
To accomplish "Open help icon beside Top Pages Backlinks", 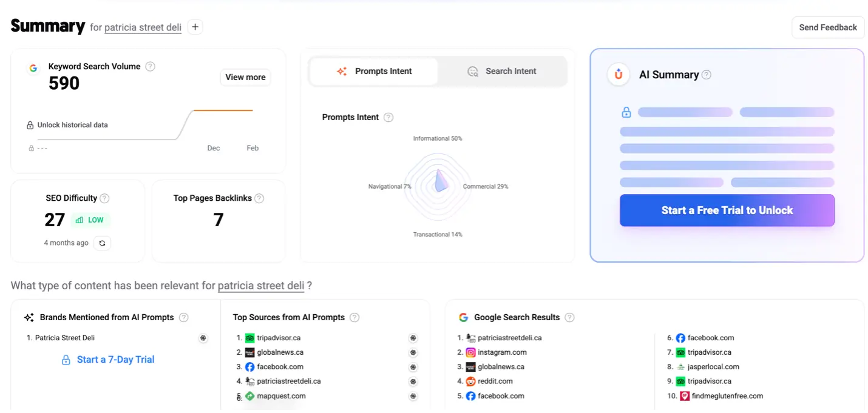I will pyautogui.click(x=259, y=198).
